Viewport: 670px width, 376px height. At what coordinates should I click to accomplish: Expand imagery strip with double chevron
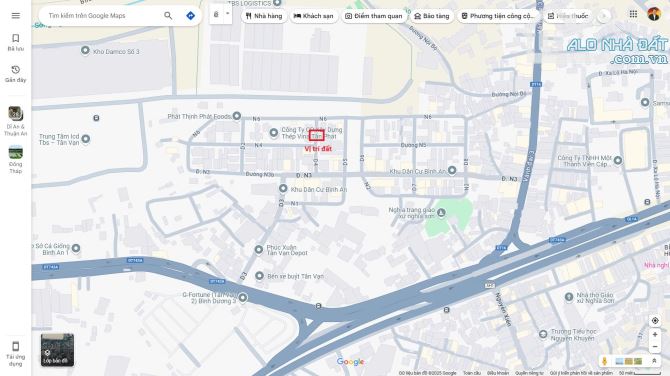(x=654, y=361)
